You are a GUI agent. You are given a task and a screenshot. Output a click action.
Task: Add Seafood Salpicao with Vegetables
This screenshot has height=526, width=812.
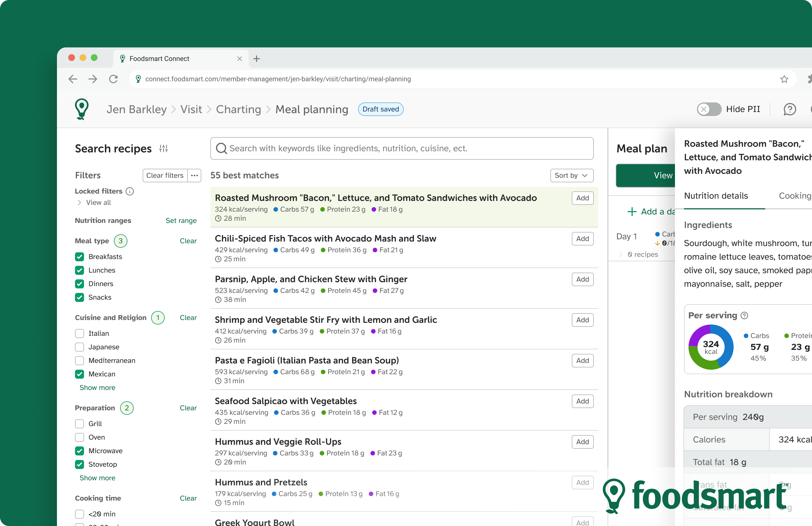[x=582, y=401]
